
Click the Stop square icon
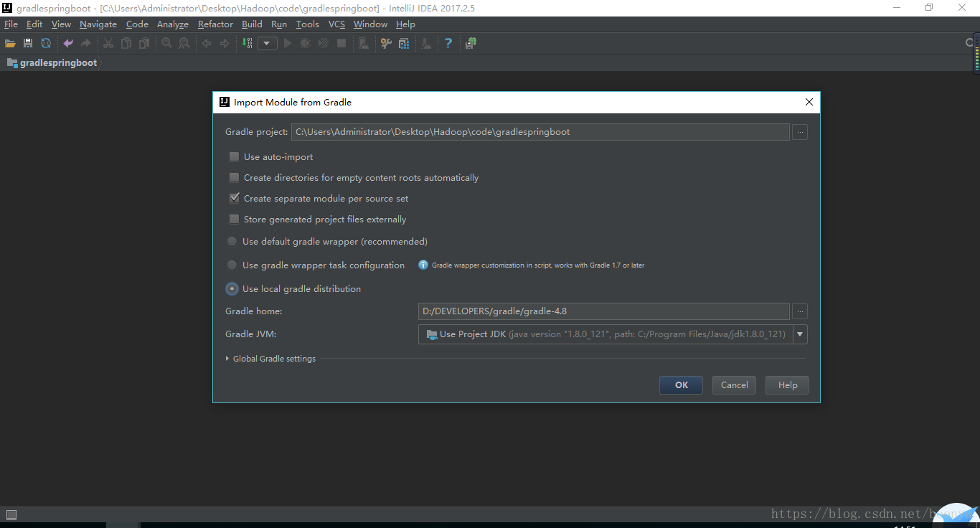point(341,44)
